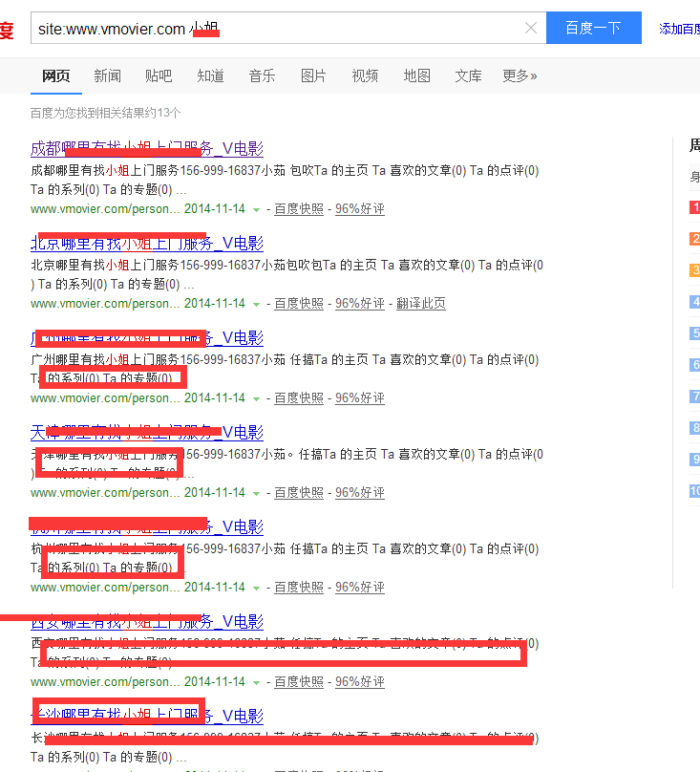Open the 成都 result title ending in V电影
Viewport: 700px width, 772px height.
(147, 149)
